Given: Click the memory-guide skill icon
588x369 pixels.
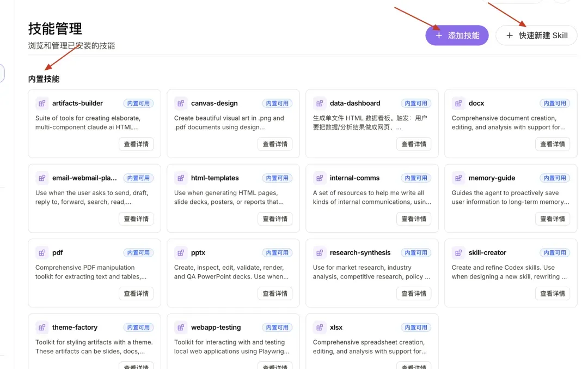Looking at the screenshot, I should [x=458, y=178].
